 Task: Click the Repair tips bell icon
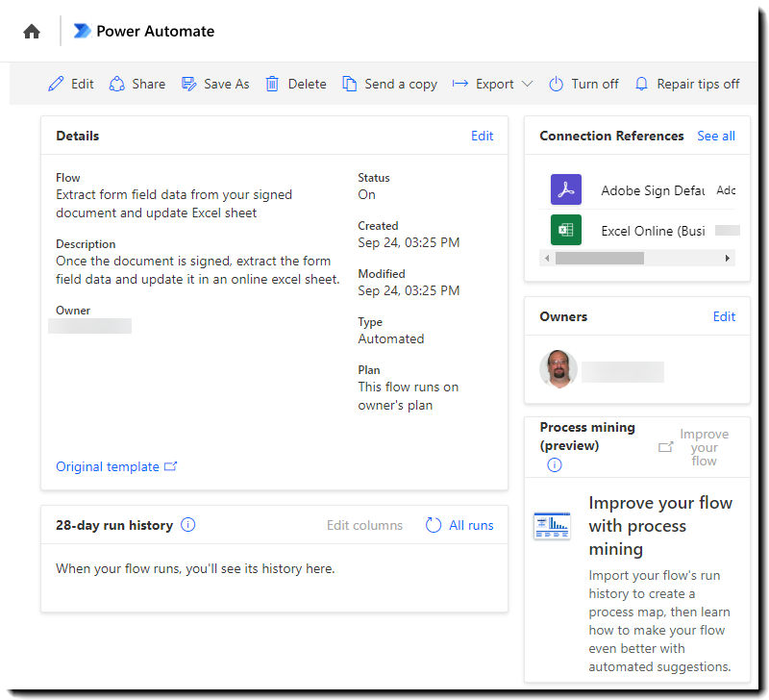coord(641,84)
